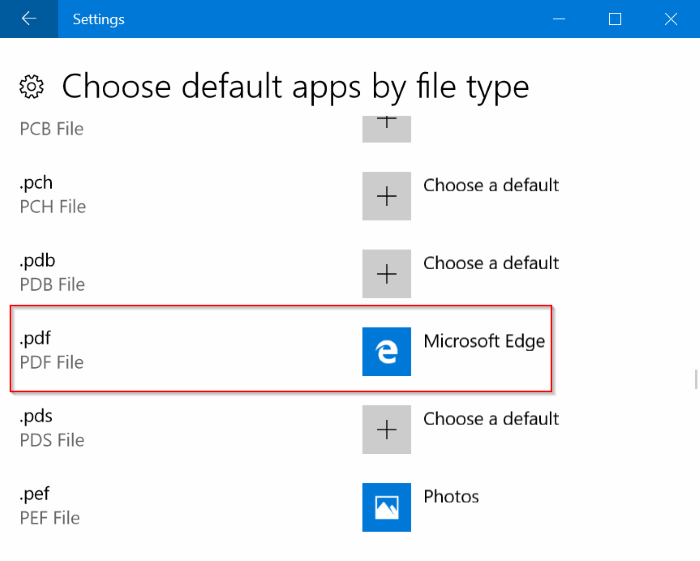Click the 'PDS File' description text
This screenshot has height=561, width=700.
coord(52,440)
